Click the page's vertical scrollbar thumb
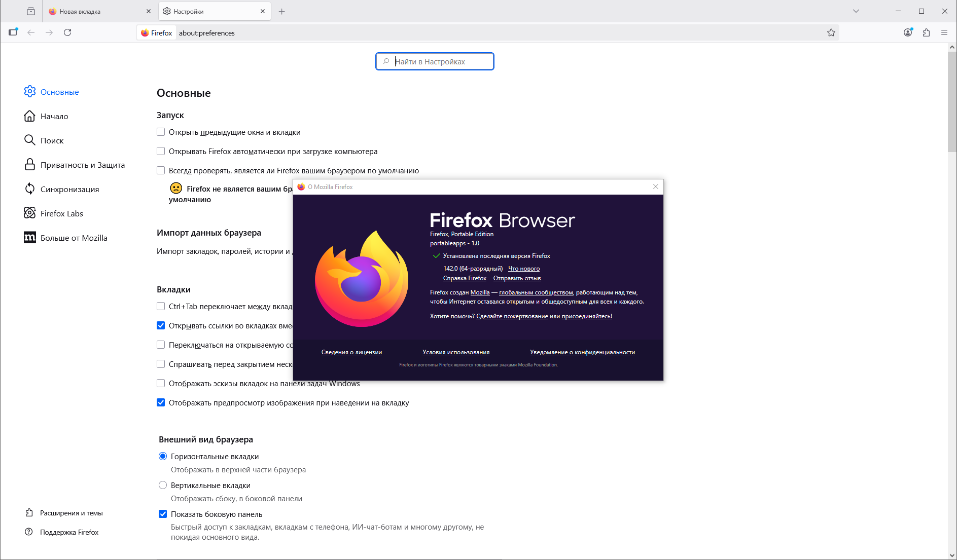 coord(952,101)
